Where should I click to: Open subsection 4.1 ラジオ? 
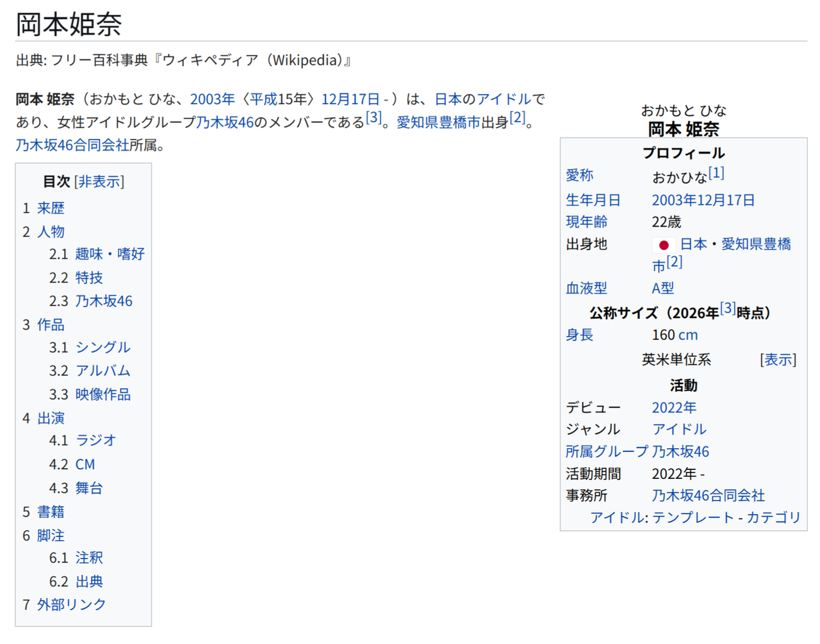pyautogui.click(x=96, y=440)
